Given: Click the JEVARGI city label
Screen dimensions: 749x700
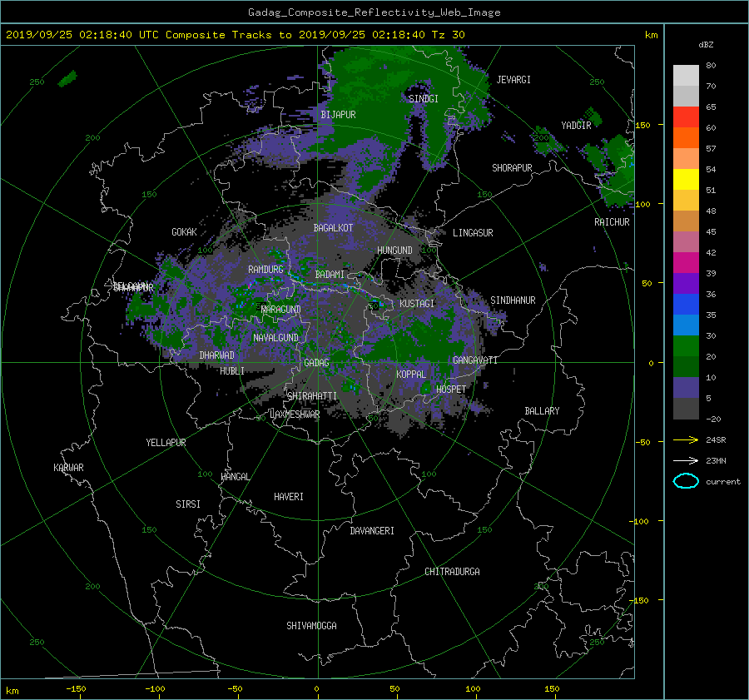Looking at the screenshot, I should [513, 80].
